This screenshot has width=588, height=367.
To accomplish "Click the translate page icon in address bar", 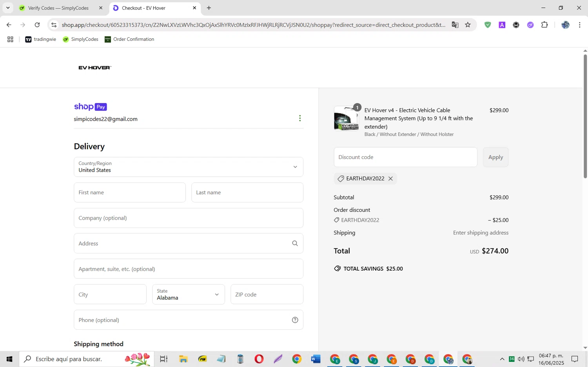I will 455,25.
